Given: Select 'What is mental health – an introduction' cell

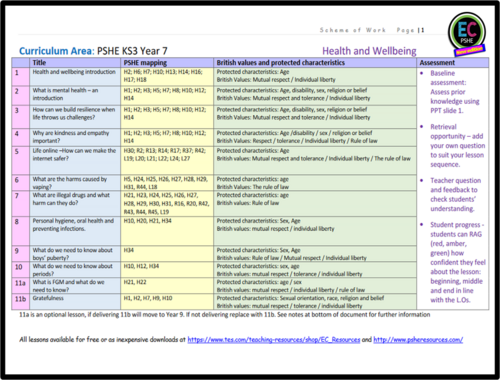Looking at the screenshot, I should [x=75, y=96].
